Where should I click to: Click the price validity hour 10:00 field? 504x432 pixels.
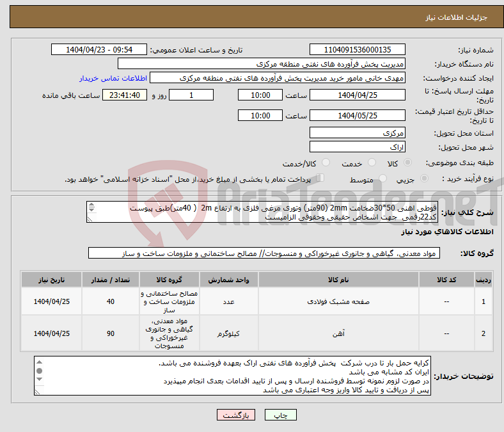click(260, 115)
